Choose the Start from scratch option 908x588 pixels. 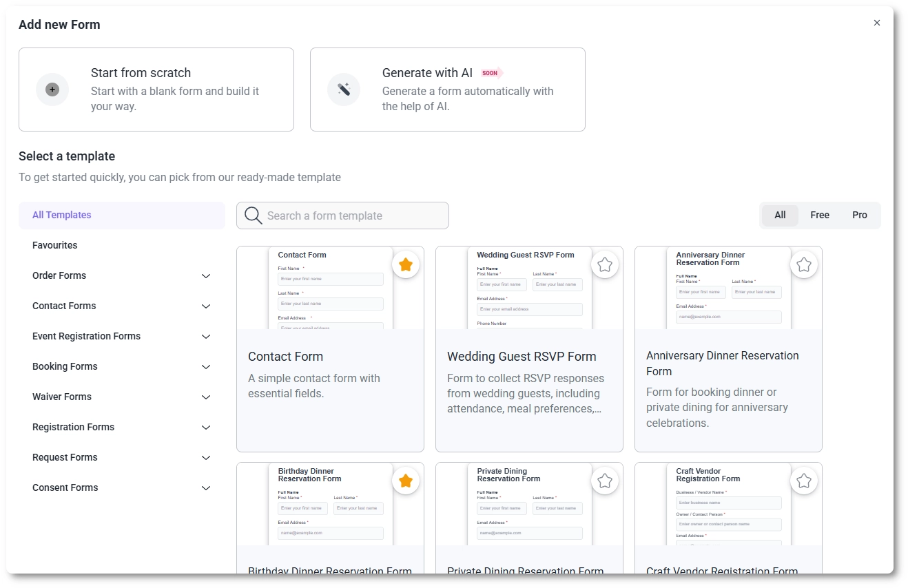[x=156, y=90]
